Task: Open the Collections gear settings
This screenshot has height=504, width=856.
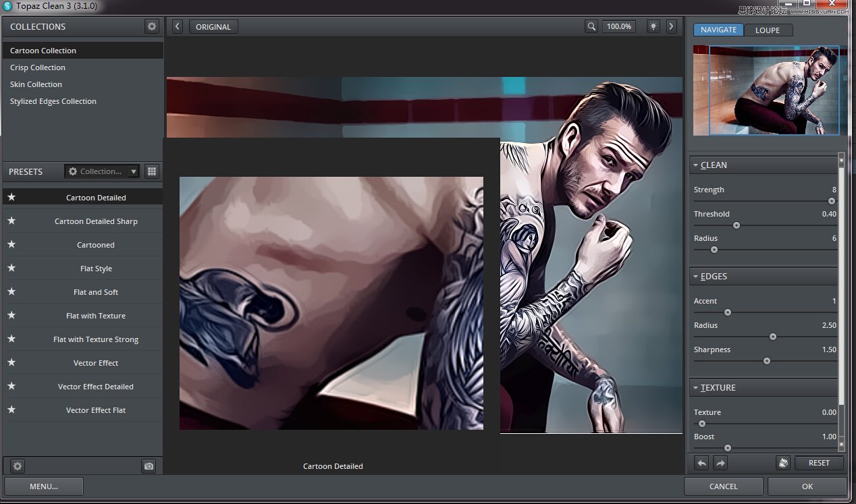Action: 152,26
